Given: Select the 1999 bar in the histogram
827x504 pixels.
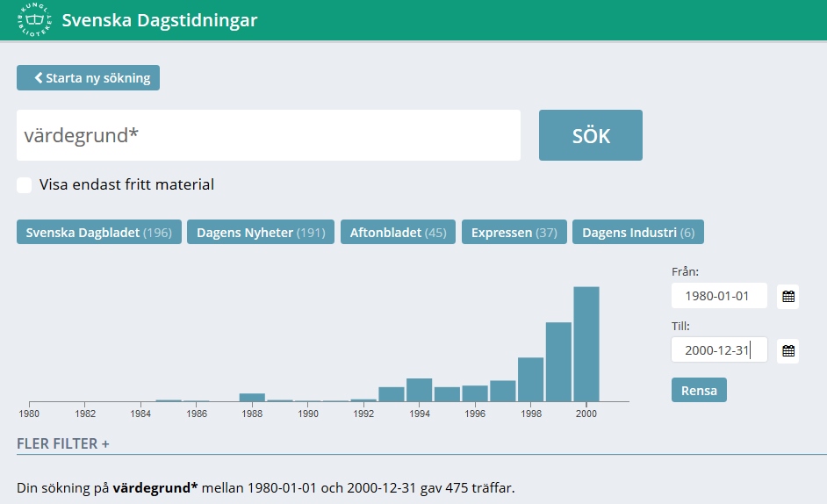Looking at the screenshot, I should click(x=558, y=362).
